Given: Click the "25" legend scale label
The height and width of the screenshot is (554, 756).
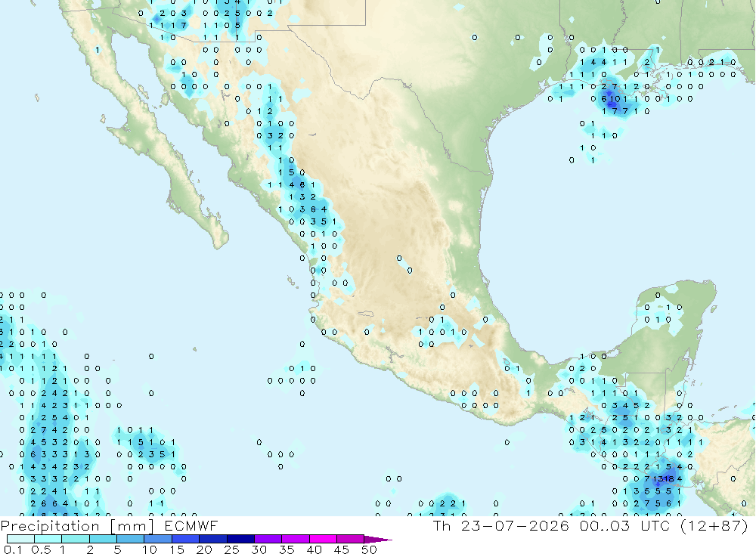Looking at the screenshot, I should click(x=231, y=549).
